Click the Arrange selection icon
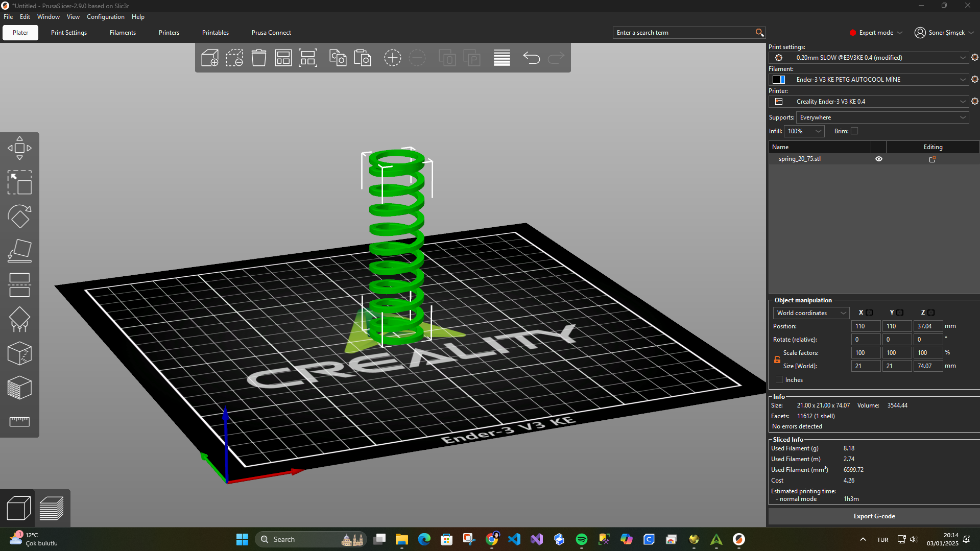Image resolution: width=980 pixels, height=551 pixels. [308, 58]
